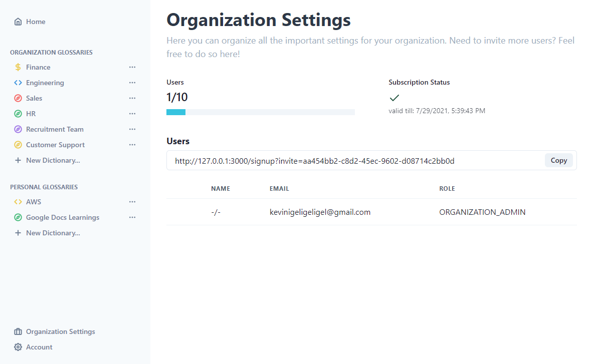Open the Recruitment Team ellipsis menu

tap(132, 129)
